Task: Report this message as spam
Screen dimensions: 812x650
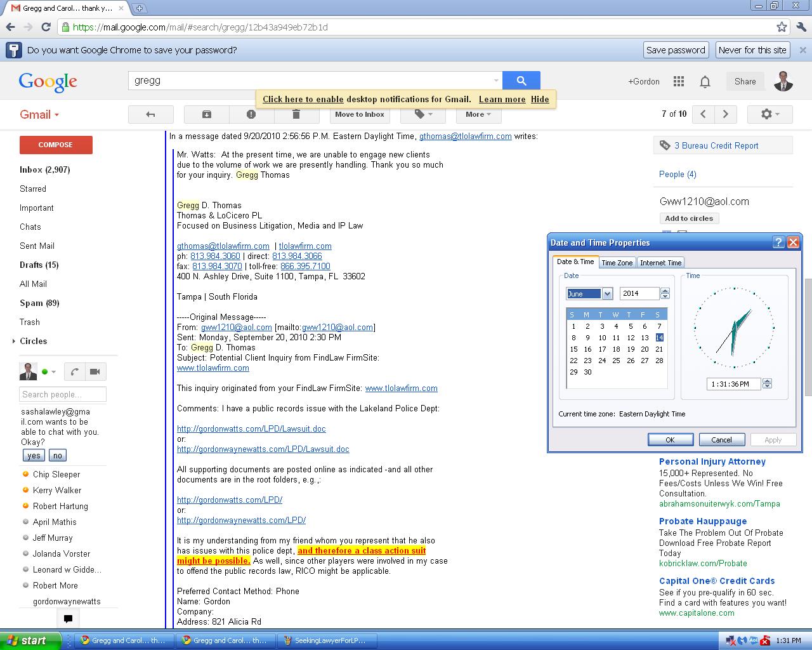Action: coord(251,114)
